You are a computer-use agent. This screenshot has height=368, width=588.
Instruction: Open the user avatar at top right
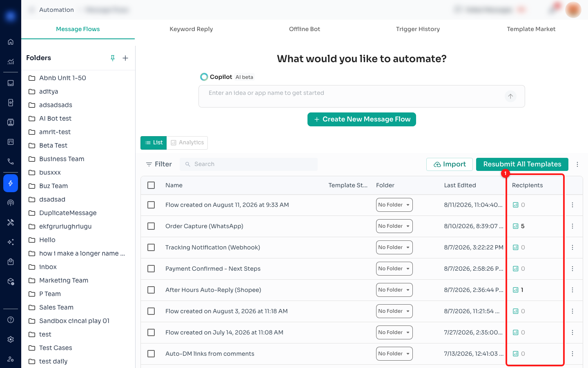(x=573, y=10)
